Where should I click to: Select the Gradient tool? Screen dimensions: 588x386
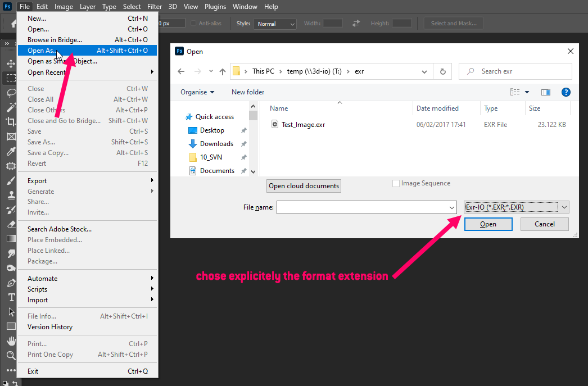11,239
